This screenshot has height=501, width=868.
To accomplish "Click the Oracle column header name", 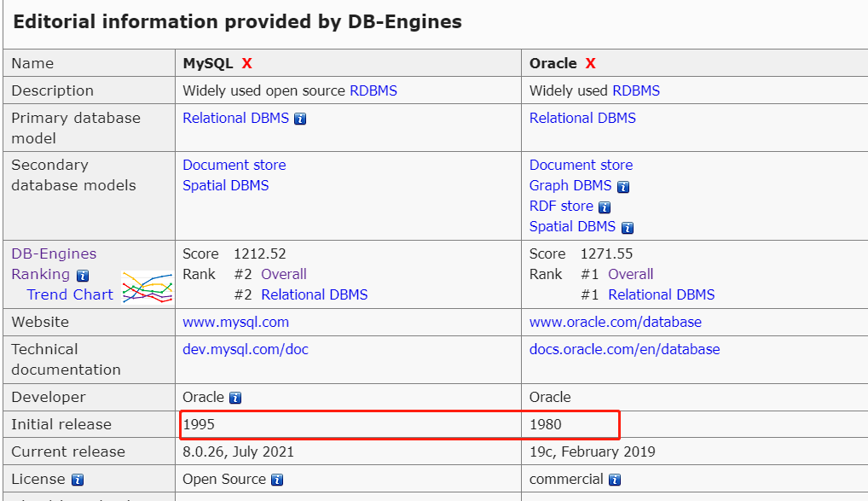I will pyautogui.click(x=553, y=63).
